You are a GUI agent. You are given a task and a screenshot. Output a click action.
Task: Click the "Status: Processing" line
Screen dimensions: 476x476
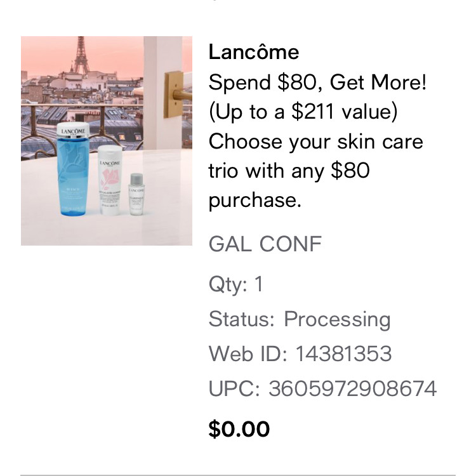click(299, 319)
